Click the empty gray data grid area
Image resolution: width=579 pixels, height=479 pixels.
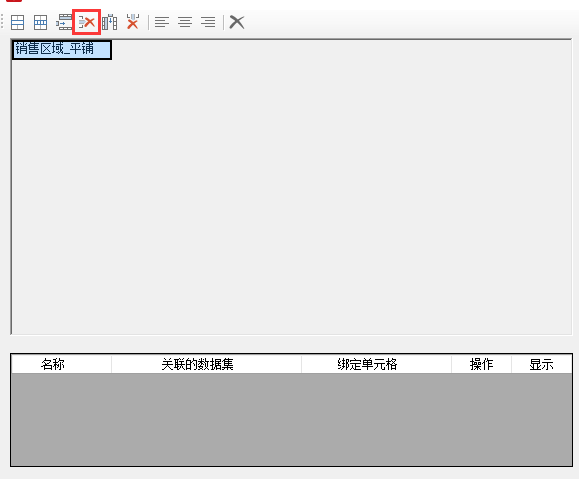click(x=292, y=419)
